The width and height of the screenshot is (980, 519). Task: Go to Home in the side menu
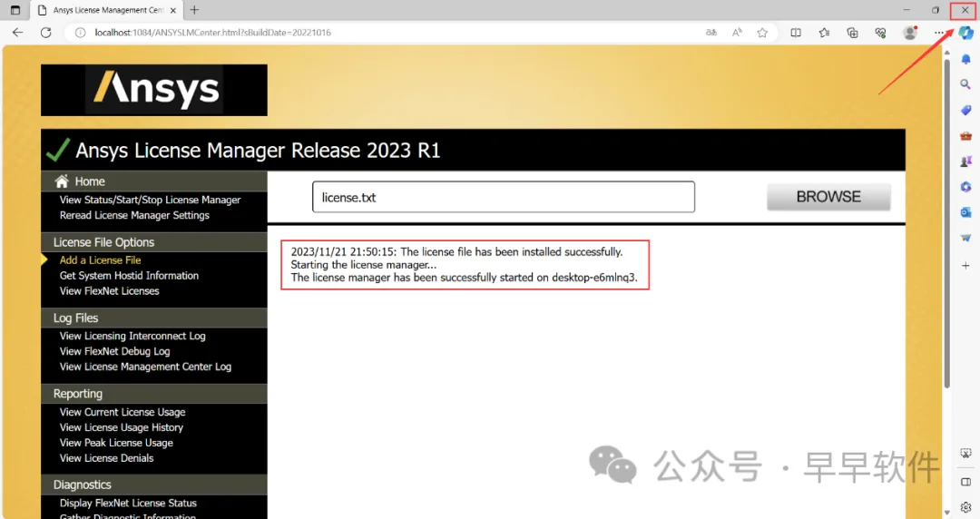(90, 181)
